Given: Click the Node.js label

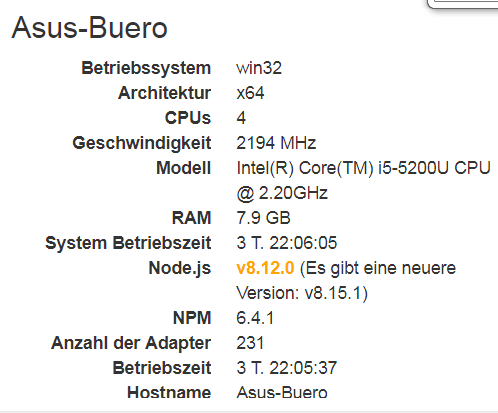Looking at the screenshot, I should tap(180, 268).
